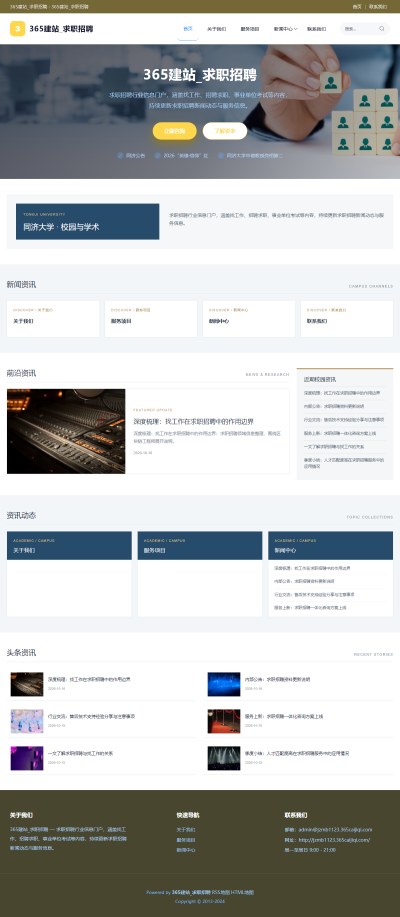Click blue stage lights thumbnail beside 内部公告 headline
Image resolution: width=400 pixels, height=917 pixels.
224,684
